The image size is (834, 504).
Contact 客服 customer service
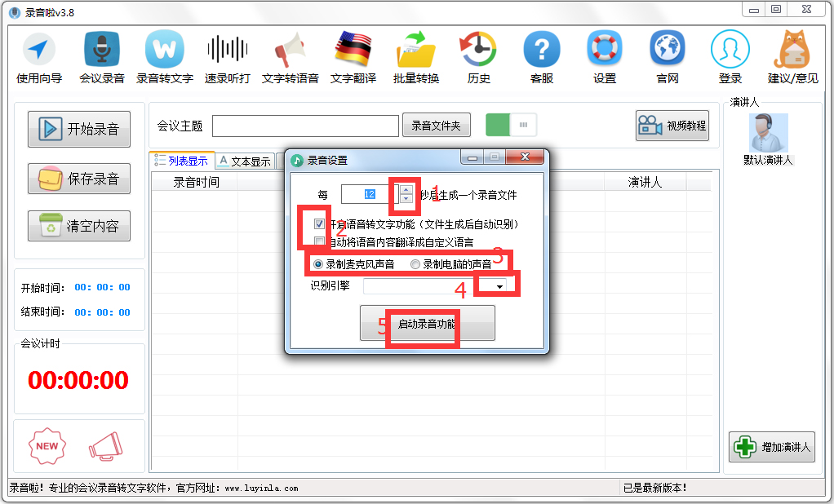click(541, 49)
